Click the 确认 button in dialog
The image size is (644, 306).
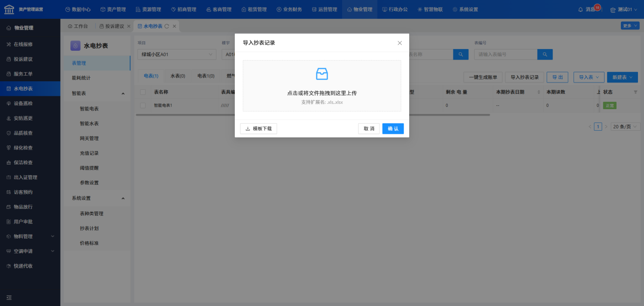click(x=393, y=129)
